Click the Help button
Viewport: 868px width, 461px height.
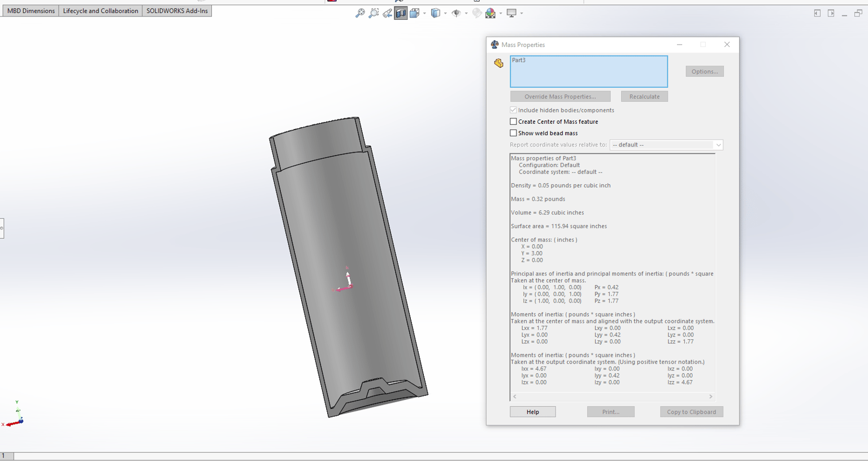coord(533,412)
